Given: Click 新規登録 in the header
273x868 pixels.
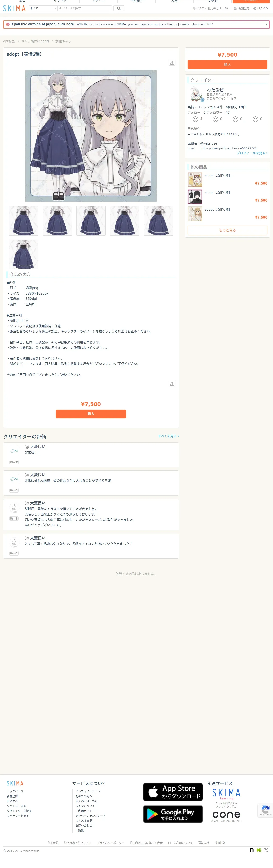Looking at the screenshot, I should click(242, 9).
